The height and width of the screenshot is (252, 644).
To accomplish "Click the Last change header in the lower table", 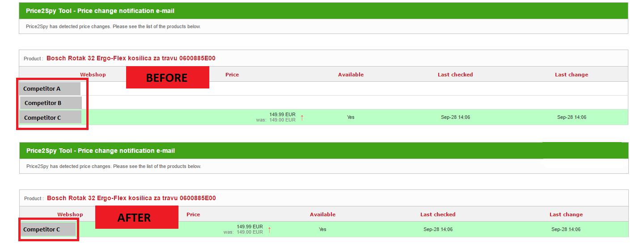I will 566,214.
